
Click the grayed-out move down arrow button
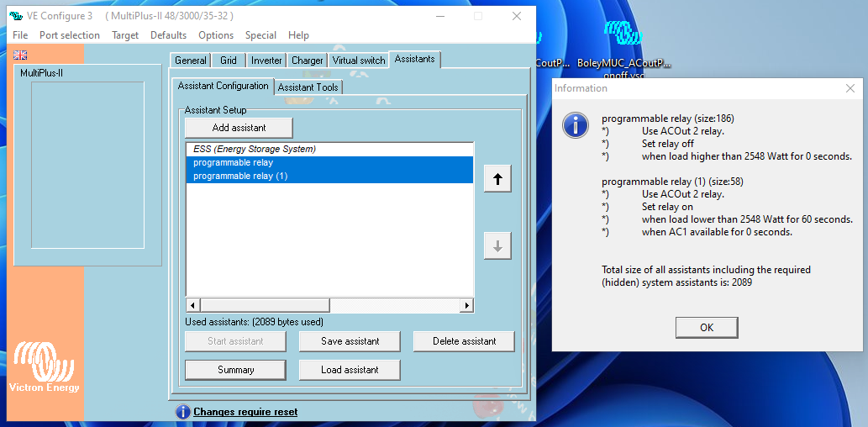(497, 245)
